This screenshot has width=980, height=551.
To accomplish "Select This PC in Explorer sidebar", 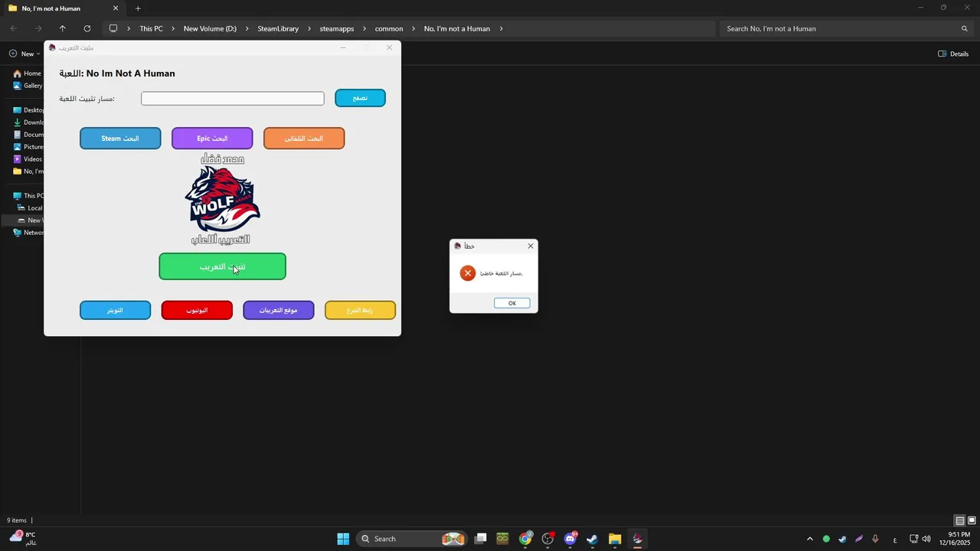I will [x=29, y=196].
